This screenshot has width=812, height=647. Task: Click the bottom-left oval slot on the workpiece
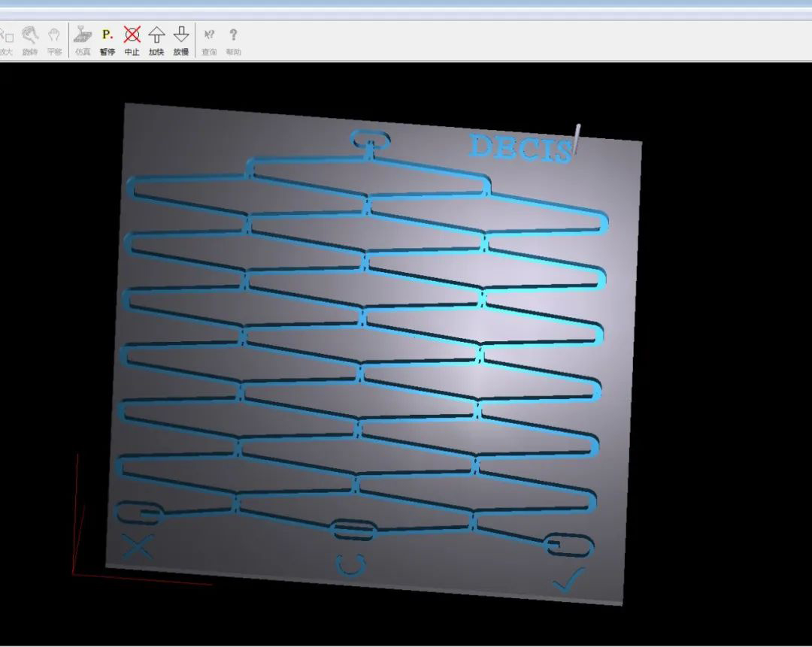click(139, 513)
